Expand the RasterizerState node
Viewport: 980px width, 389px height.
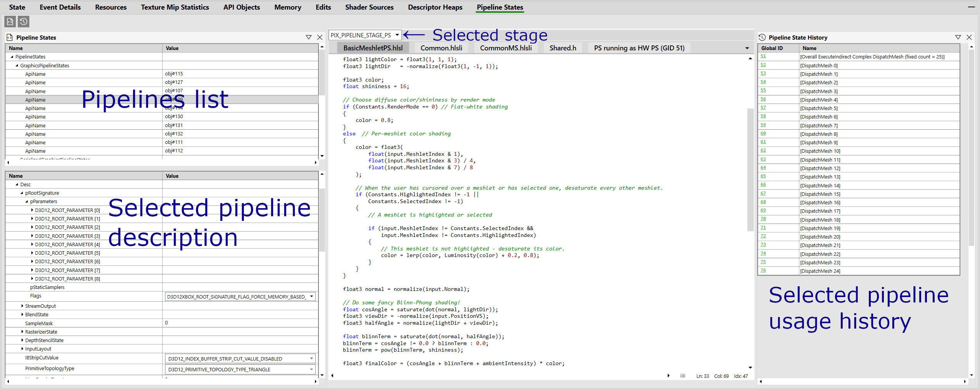tap(22, 332)
